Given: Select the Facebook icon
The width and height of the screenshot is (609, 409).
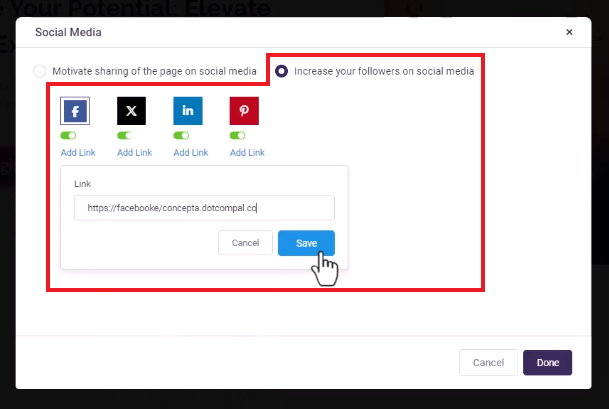Looking at the screenshot, I should 75,111.
